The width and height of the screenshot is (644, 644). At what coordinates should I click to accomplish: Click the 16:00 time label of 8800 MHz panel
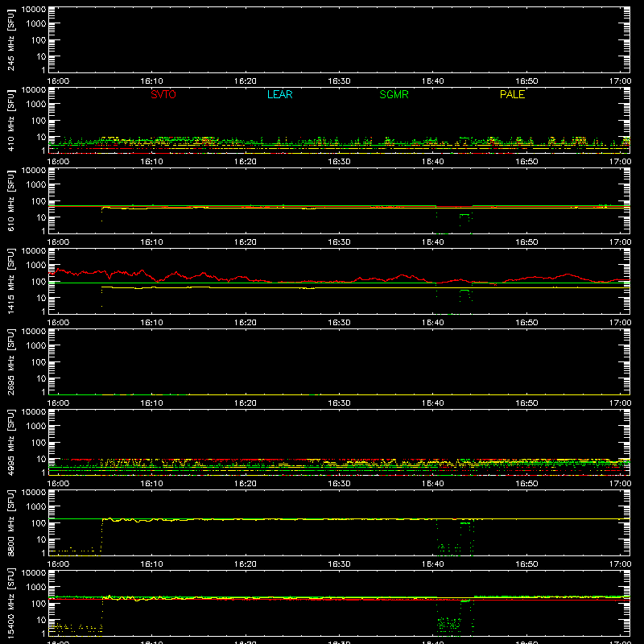[x=58, y=564]
